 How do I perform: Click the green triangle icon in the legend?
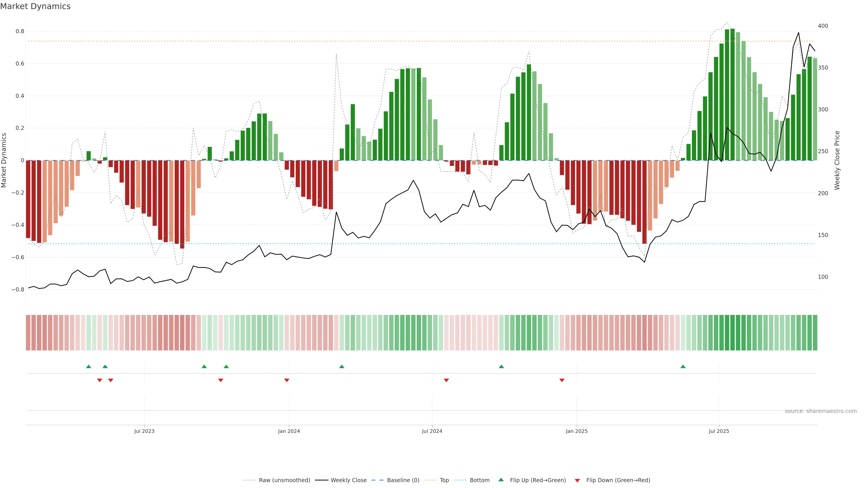click(x=501, y=480)
